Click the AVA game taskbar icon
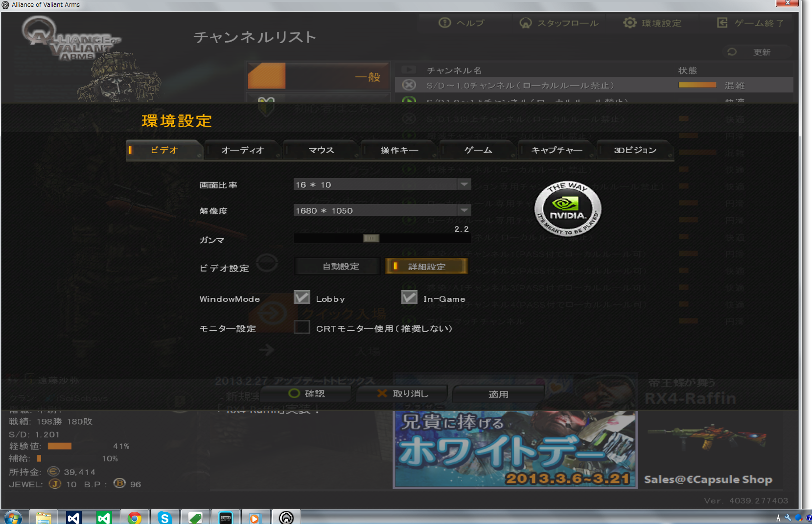Image resolution: width=812 pixels, height=524 pixels. coord(286,517)
